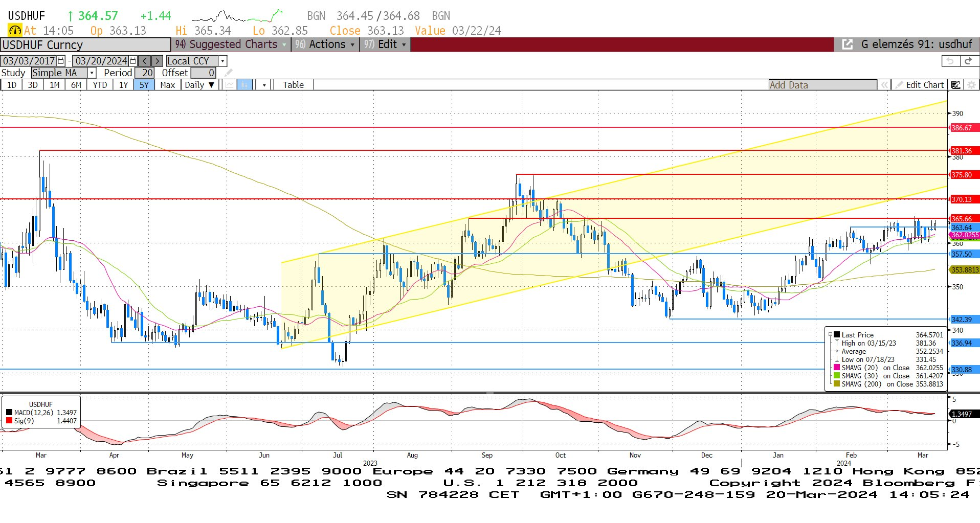Select the 6M range tab
Image resolution: width=980 pixels, height=523 pixels.
(x=76, y=85)
